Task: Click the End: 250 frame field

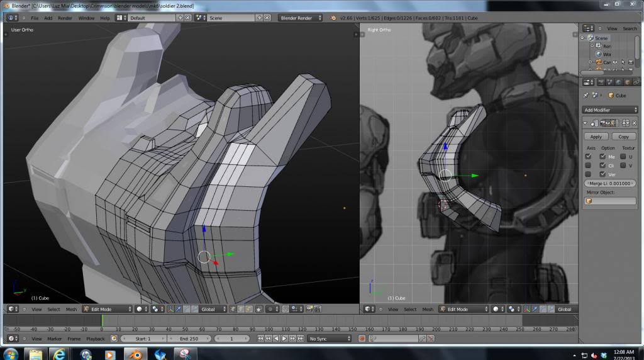Action: coord(189,339)
